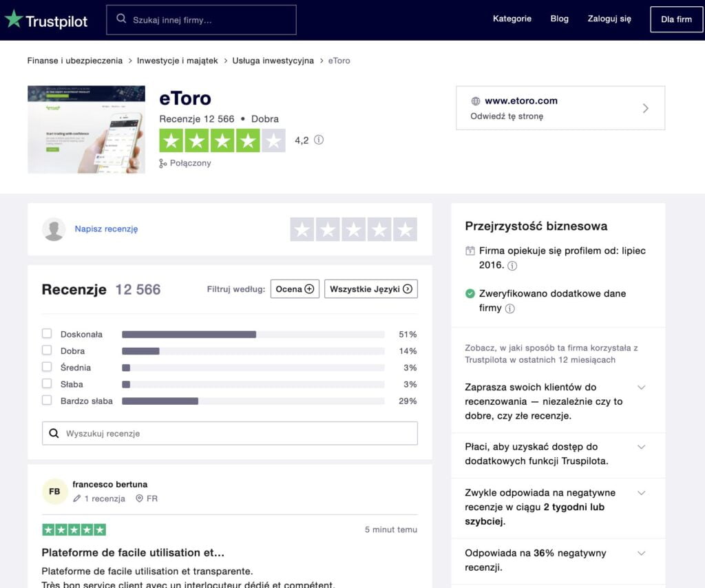Open www.etoro.com website link

click(x=521, y=101)
